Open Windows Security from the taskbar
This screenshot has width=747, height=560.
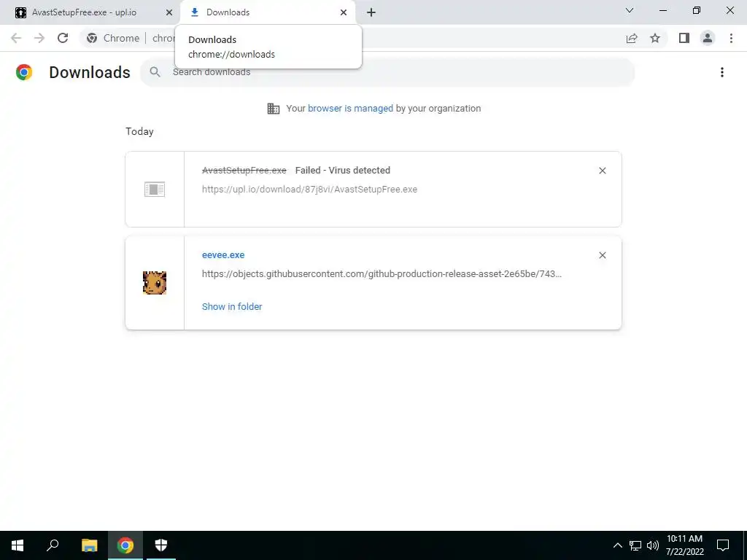coord(161,545)
